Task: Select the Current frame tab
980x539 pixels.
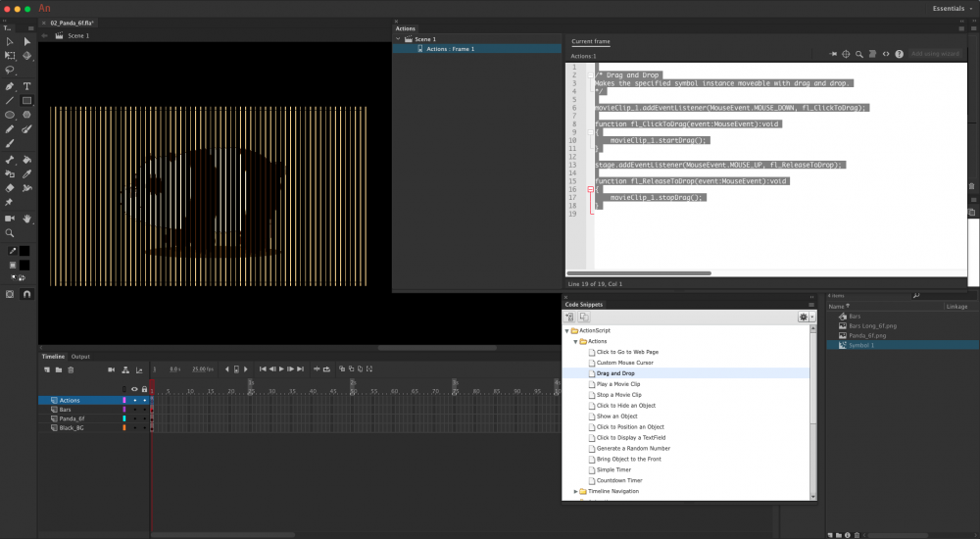Action: 591,41
